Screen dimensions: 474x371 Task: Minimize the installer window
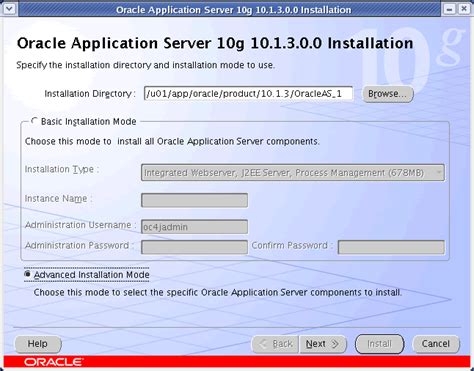[449, 9]
